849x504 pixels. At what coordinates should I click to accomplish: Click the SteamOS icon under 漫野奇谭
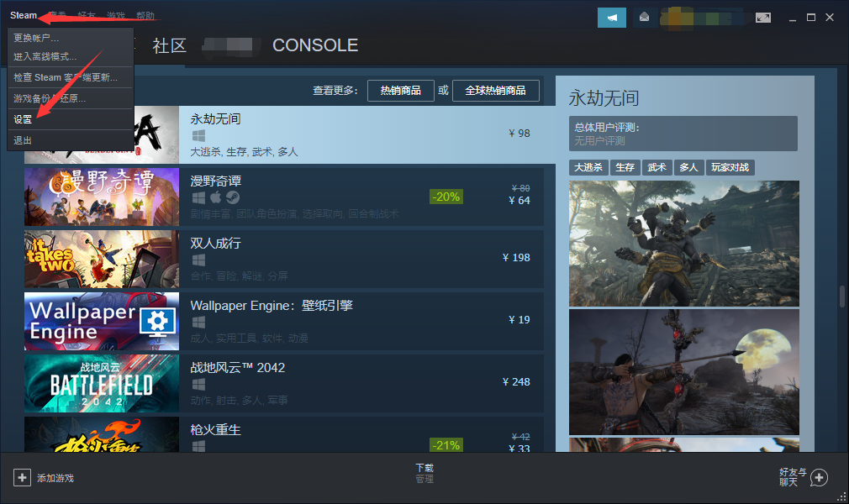[233, 197]
